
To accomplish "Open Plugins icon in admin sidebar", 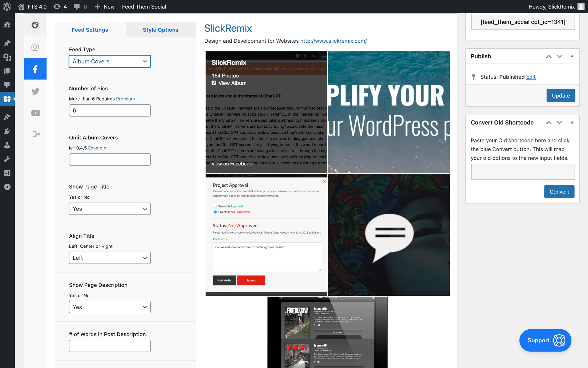I will pos(7,131).
